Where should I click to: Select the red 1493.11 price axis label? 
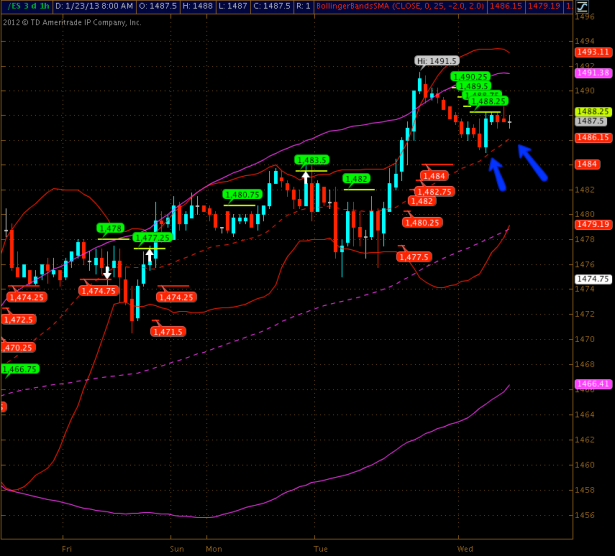click(x=594, y=51)
